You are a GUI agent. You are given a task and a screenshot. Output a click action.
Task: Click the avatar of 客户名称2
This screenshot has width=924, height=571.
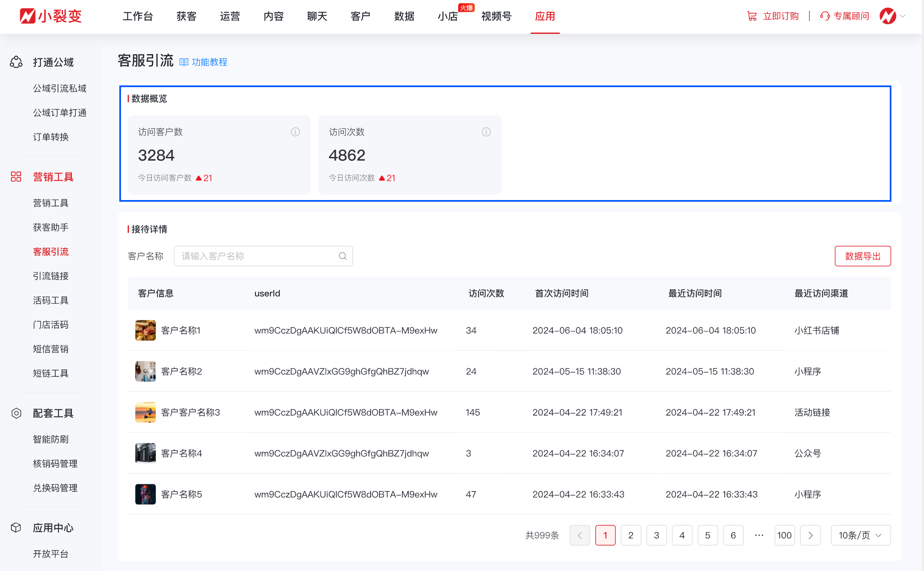click(x=146, y=371)
